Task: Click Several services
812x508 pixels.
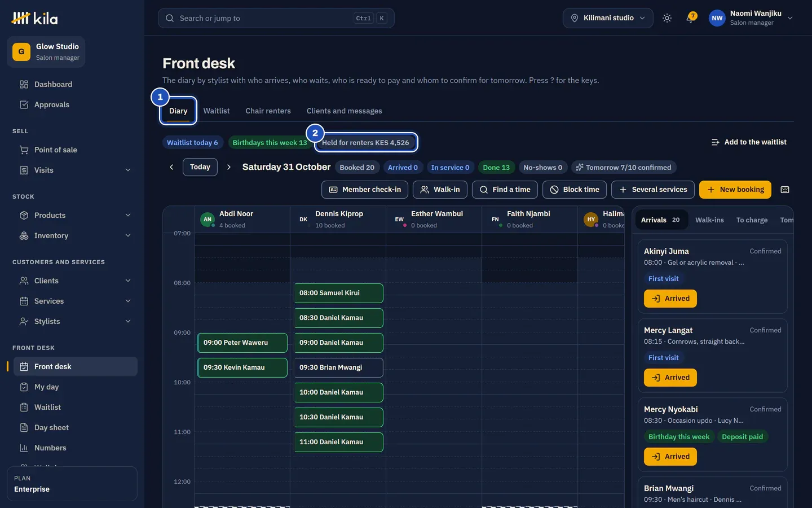Action: [x=653, y=190]
